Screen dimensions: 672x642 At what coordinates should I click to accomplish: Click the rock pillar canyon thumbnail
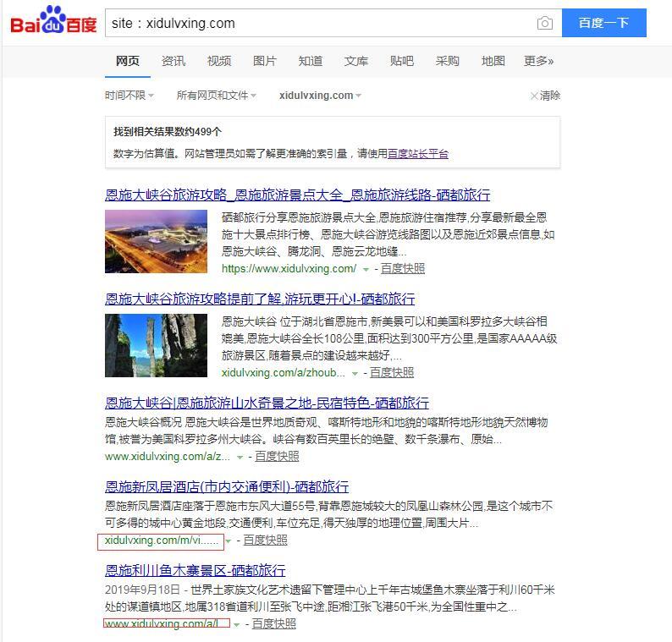coord(156,345)
